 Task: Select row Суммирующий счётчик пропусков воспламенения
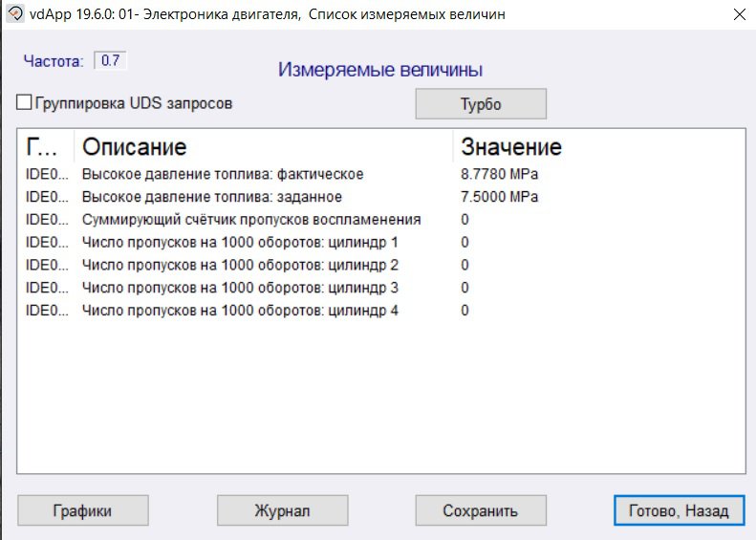381,220
